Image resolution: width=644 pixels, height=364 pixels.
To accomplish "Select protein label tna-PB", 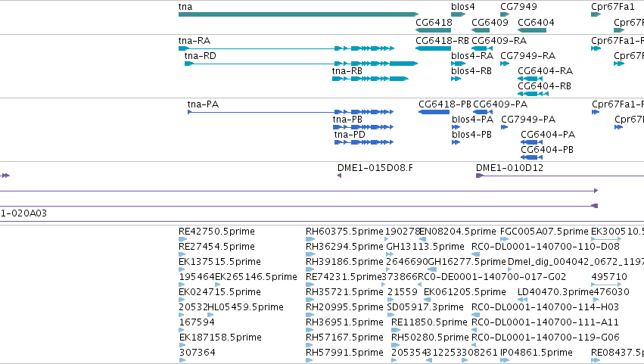I will point(347,120).
